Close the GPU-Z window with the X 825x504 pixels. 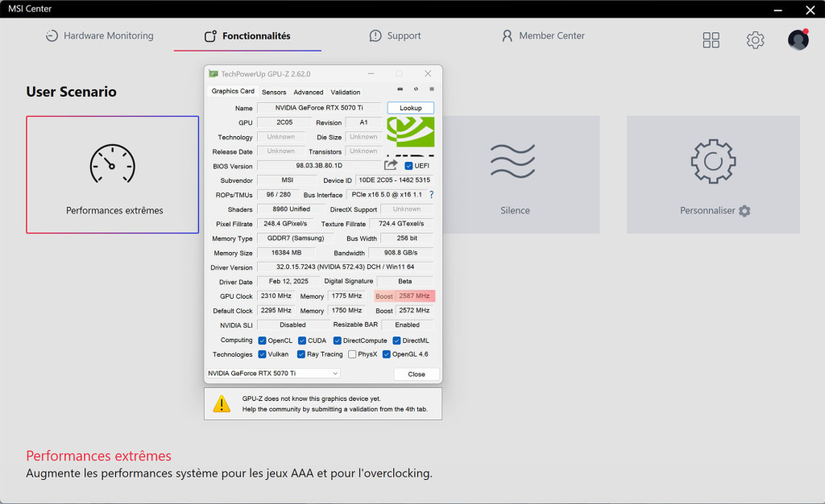tap(428, 73)
